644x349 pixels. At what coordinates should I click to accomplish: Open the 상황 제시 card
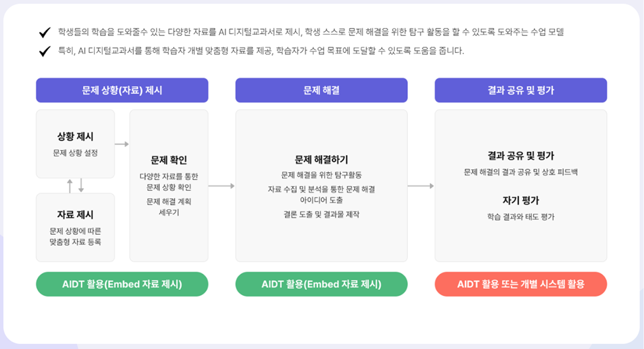coord(76,144)
